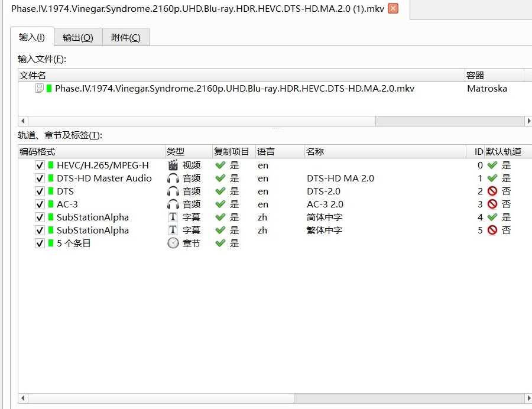Select the 繁体中字 subtitle name

click(x=325, y=231)
